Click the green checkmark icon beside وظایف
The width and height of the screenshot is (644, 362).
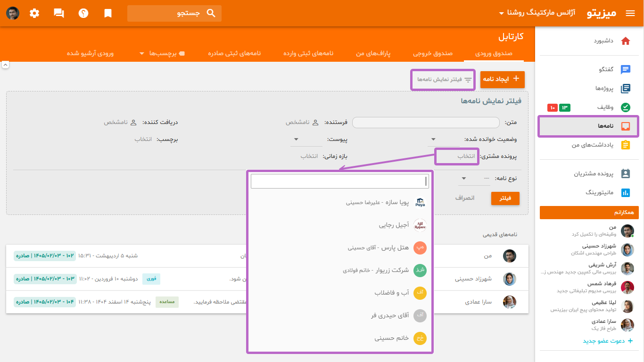pyautogui.click(x=626, y=107)
